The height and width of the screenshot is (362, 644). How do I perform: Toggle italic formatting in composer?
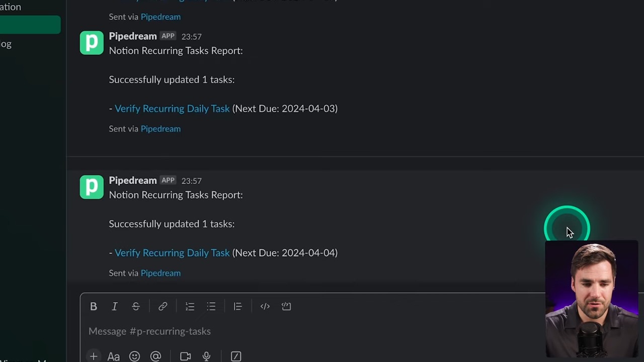(x=115, y=306)
